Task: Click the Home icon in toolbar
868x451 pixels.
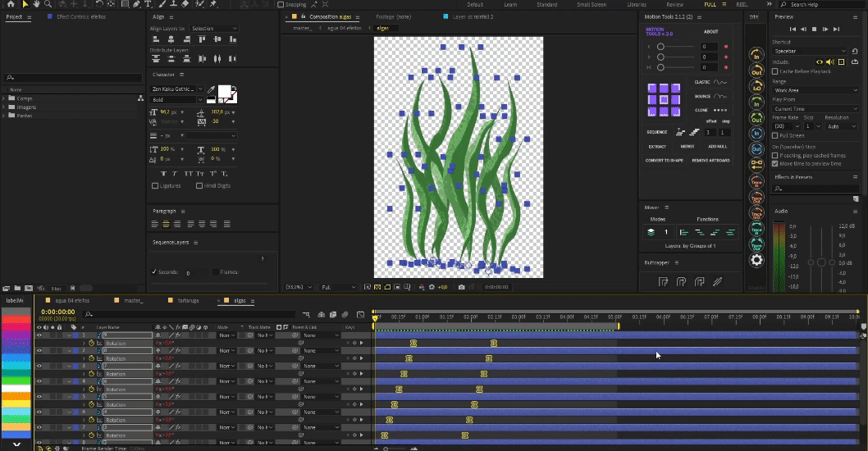Action: pos(11,4)
